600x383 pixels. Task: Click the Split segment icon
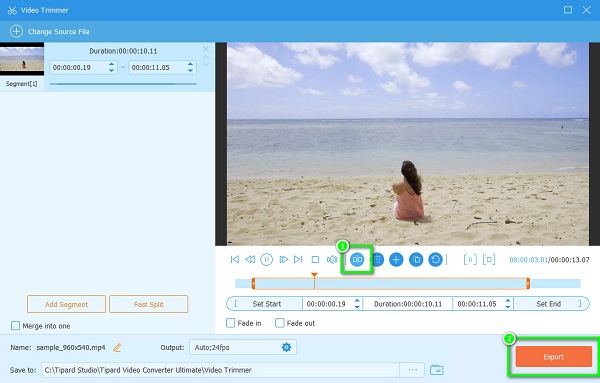(357, 260)
